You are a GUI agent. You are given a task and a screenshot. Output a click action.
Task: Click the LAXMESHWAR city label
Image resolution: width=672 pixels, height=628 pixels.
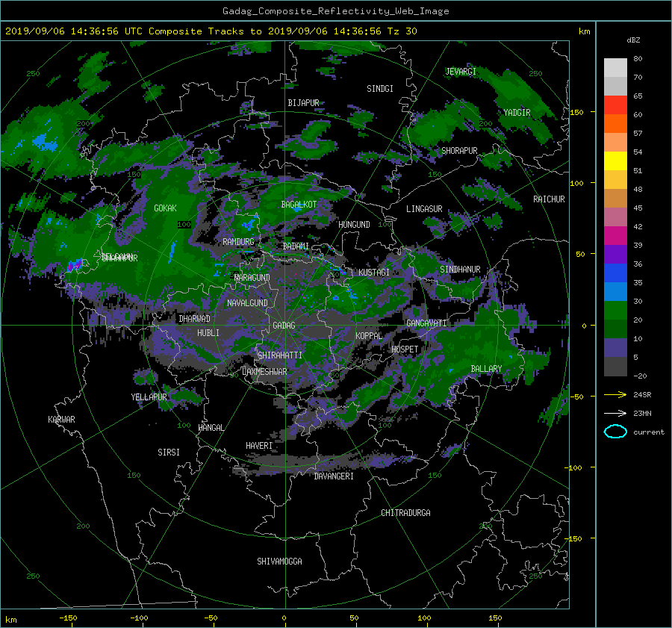coord(264,372)
